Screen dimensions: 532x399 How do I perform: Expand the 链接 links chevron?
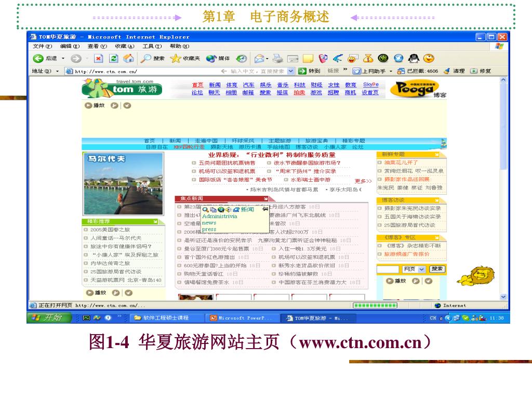(345, 70)
